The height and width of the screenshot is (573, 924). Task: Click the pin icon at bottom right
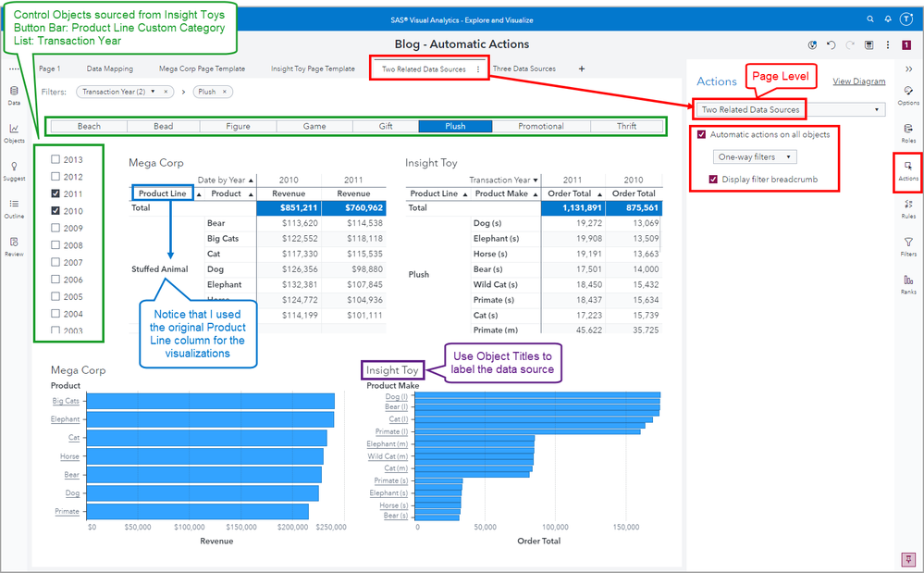[x=908, y=558]
